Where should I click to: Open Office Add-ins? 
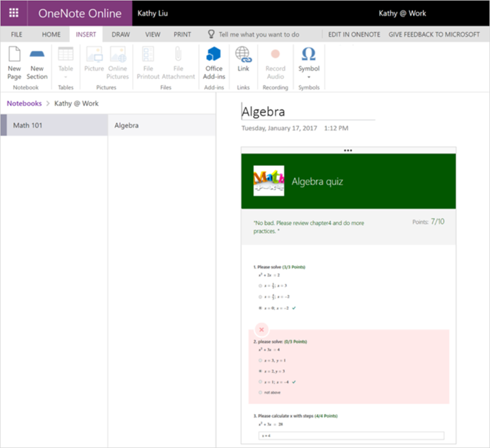pyautogui.click(x=214, y=63)
